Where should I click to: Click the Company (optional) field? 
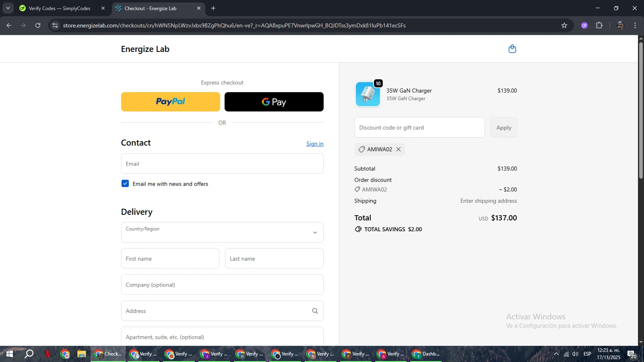(222, 285)
